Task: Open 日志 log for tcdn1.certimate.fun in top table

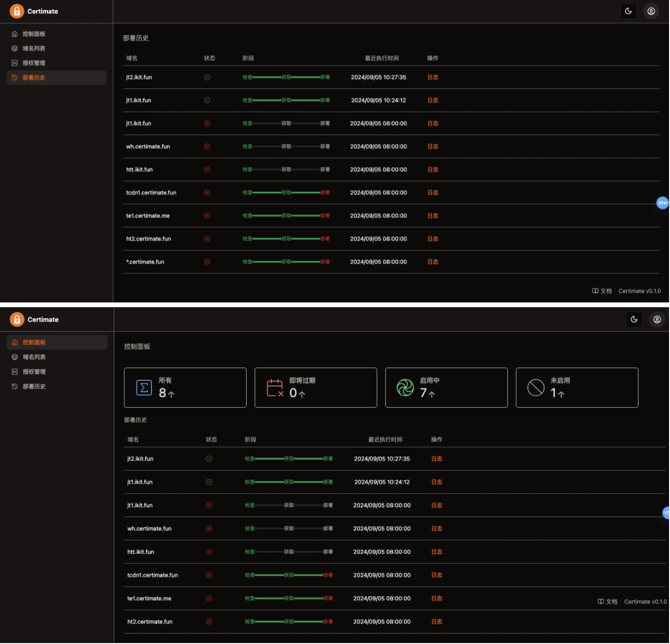Action: [x=432, y=193]
